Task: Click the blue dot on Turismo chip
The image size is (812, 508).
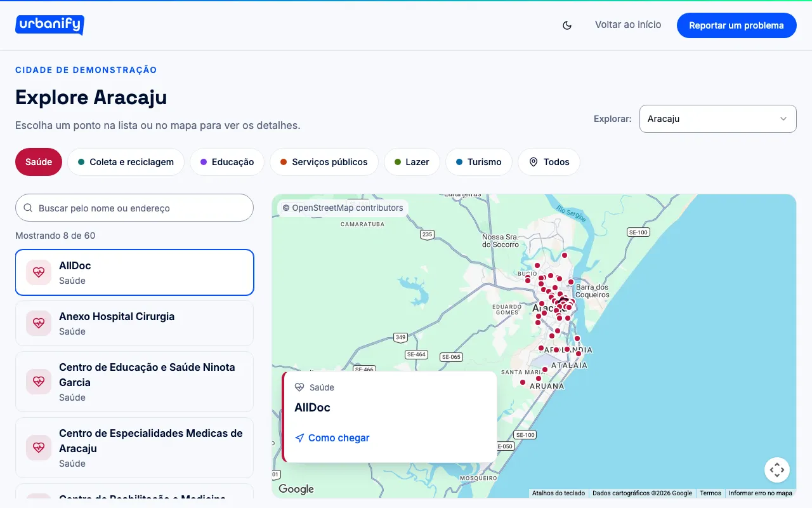Action: coord(459,162)
